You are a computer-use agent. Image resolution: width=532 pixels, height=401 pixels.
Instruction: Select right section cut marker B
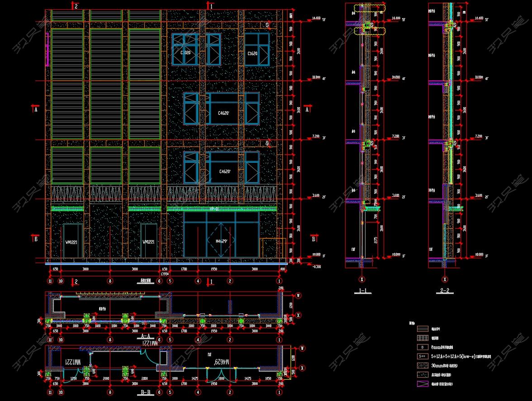point(314,239)
